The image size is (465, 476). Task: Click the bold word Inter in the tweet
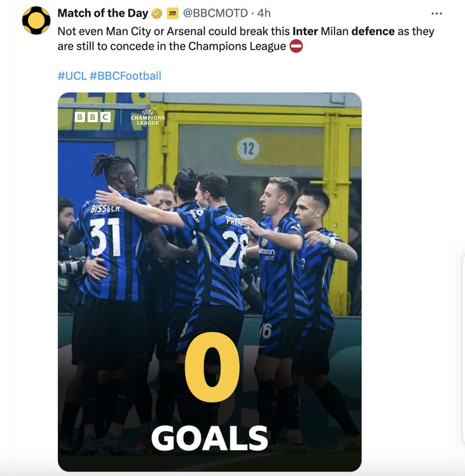tap(306, 31)
